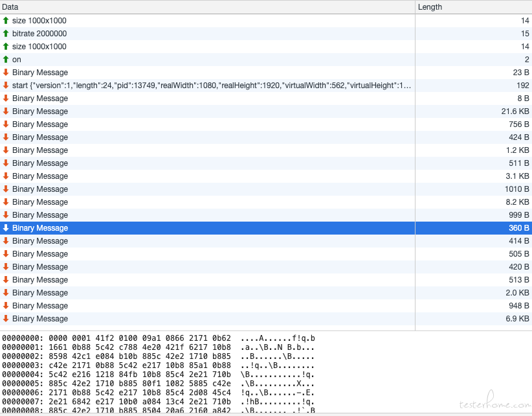Click the red arrow icon on the 756 B row
This screenshot has height=416, width=532.
6,124
